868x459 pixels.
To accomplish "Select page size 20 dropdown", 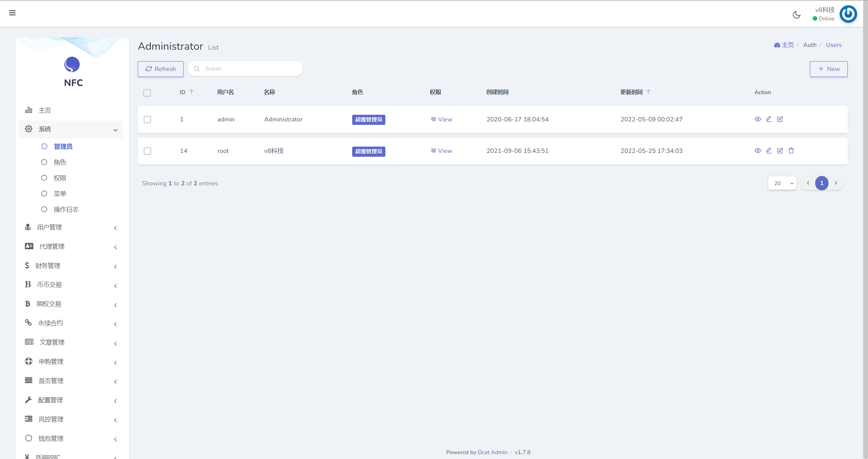I will [782, 183].
